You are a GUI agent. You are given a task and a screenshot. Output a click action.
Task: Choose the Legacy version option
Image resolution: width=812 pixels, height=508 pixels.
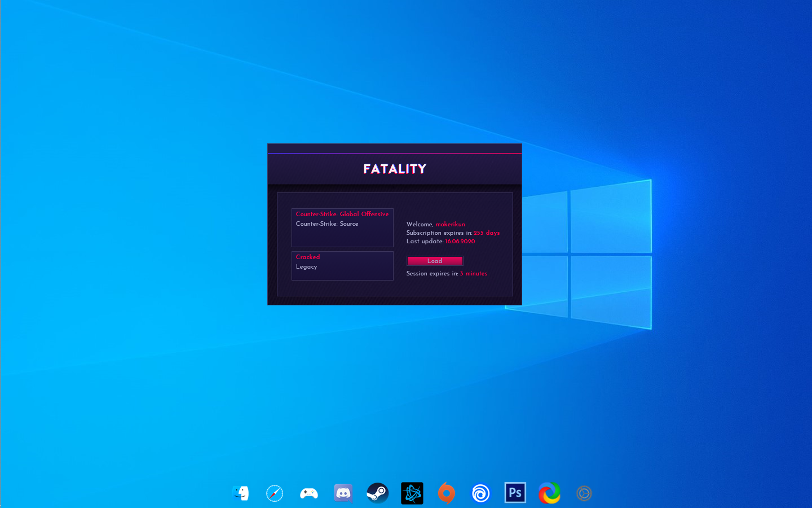pyautogui.click(x=307, y=267)
